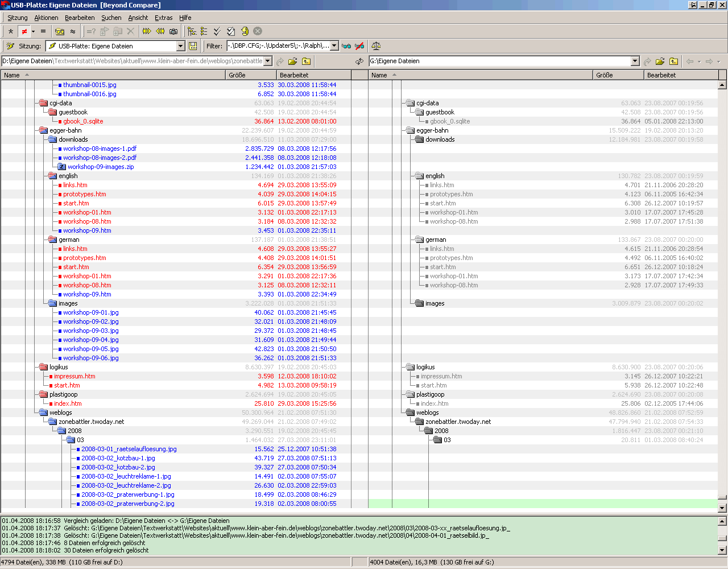
Task: Click the checkmark document selection icon
Action: 231,31
